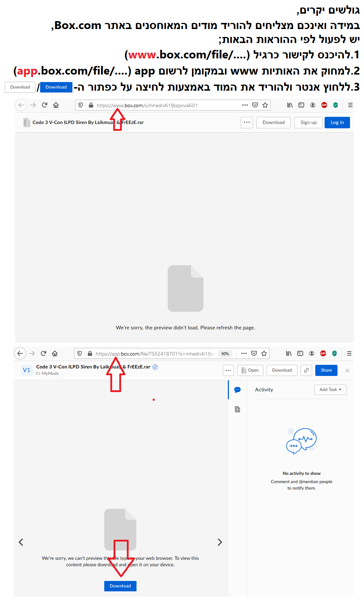Click Sign up button
The width and height of the screenshot is (364, 615).
coord(308,123)
